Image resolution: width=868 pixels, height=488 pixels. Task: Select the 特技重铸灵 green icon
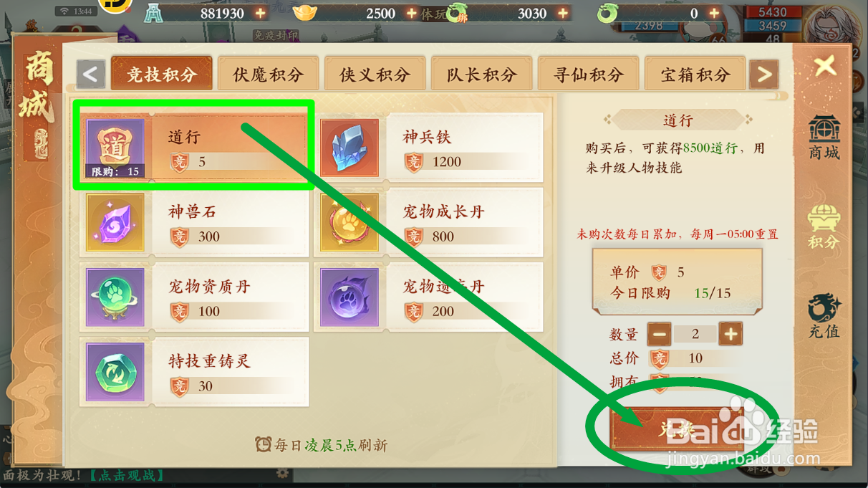[115, 372]
